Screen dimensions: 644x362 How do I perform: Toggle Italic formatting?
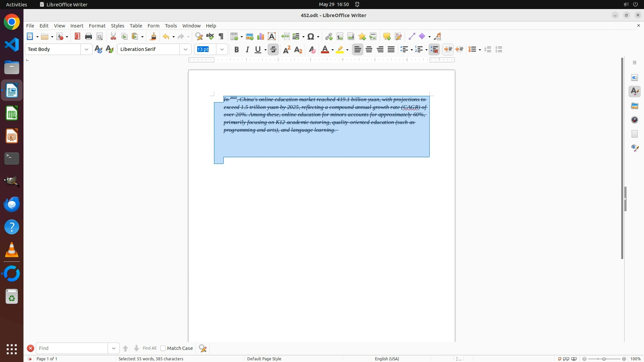tap(248, 50)
